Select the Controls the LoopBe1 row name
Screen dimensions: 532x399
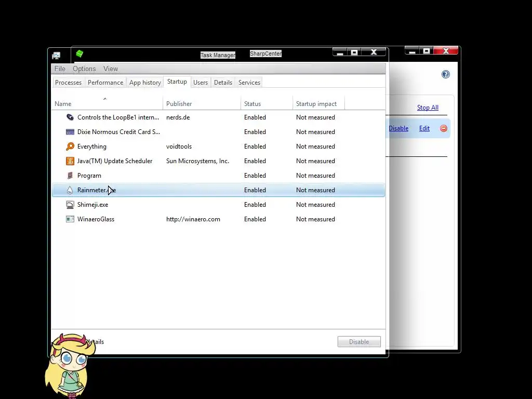118,117
